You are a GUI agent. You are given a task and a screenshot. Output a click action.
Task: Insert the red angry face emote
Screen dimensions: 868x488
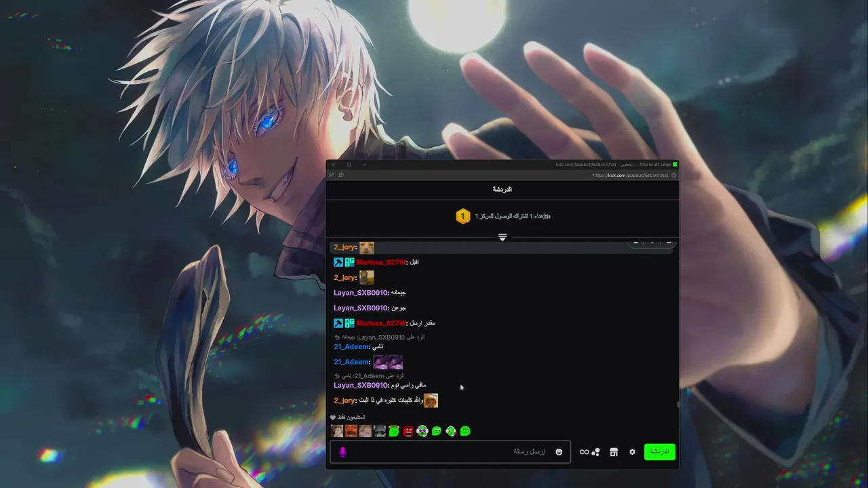(408, 431)
